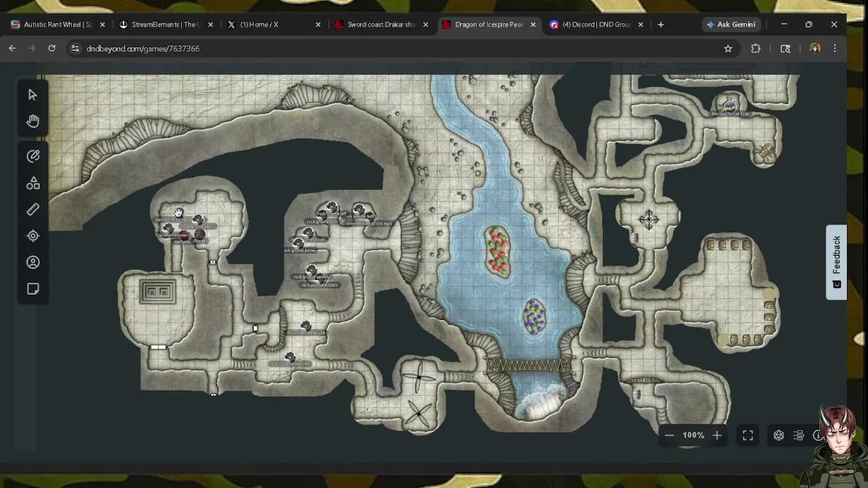This screenshot has height=488, width=868.
Task: Open the notes tool in left toolbar
Action: [33, 289]
